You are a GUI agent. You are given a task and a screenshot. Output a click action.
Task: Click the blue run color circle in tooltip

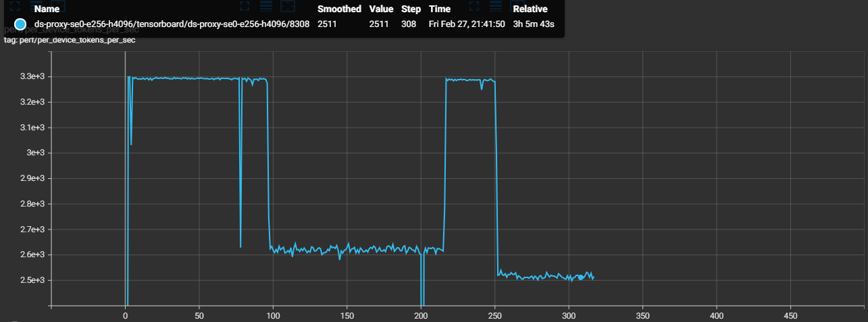point(20,24)
